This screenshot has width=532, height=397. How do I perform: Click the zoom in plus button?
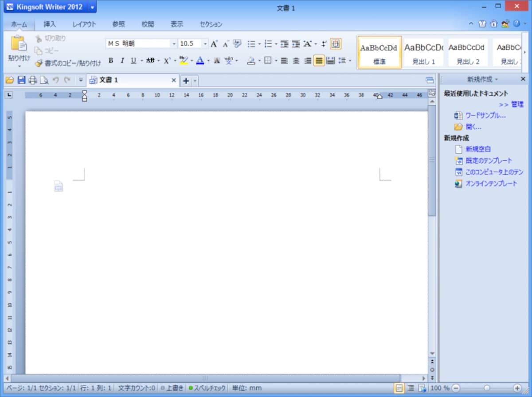point(517,388)
